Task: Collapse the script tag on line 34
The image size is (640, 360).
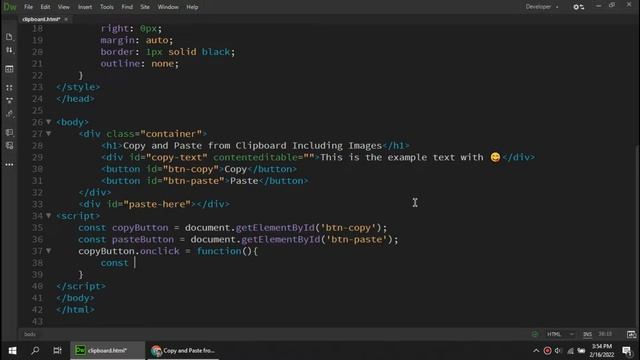Action: pyautogui.click(x=49, y=216)
